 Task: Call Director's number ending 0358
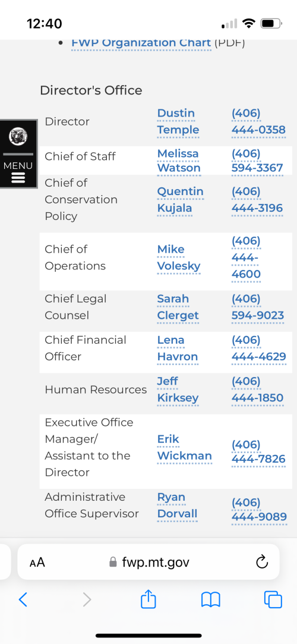pyautogui.click(x=258, y=121)
